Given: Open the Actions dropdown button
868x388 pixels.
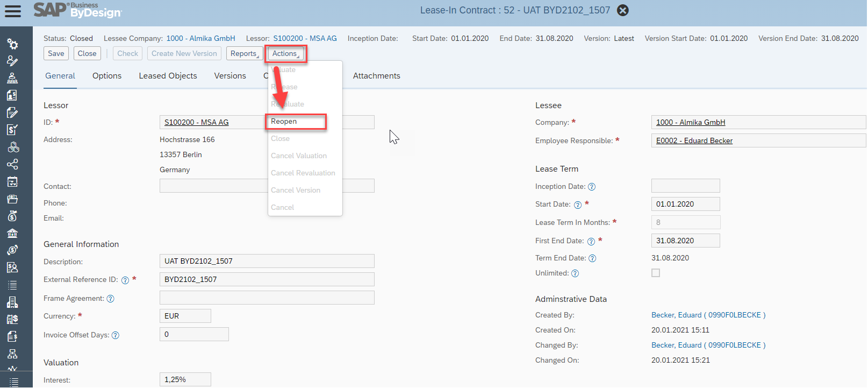Looking at the screenshot, I should coord(285,53).
